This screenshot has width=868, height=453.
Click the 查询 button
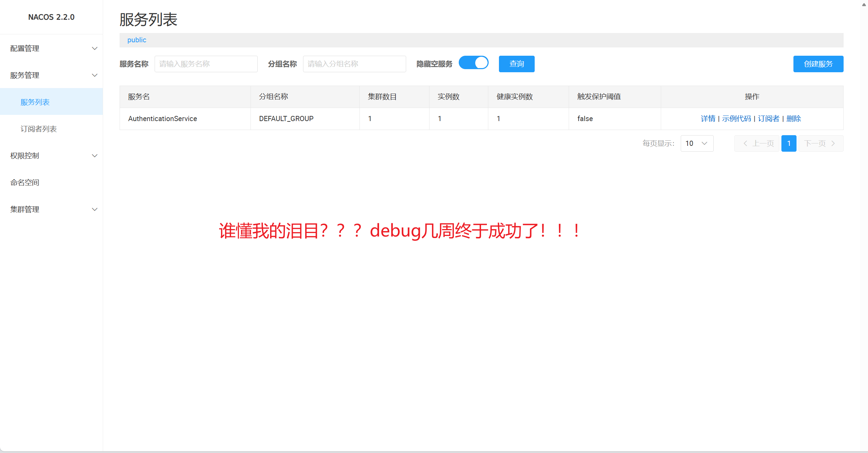coord(516,64)
